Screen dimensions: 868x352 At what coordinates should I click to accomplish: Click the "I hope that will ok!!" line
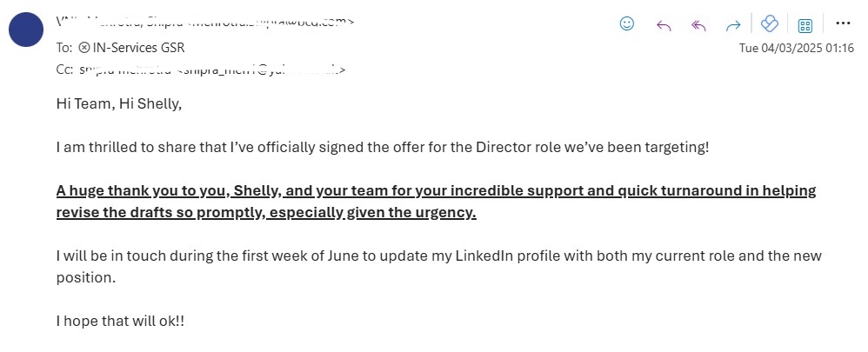click(x=120, y=321)
